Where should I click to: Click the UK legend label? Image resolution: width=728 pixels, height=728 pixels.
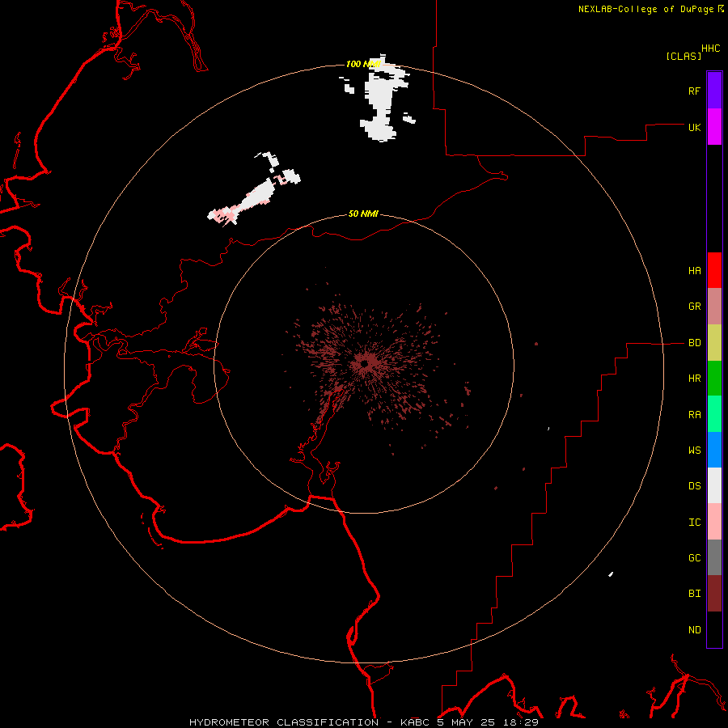694,127
